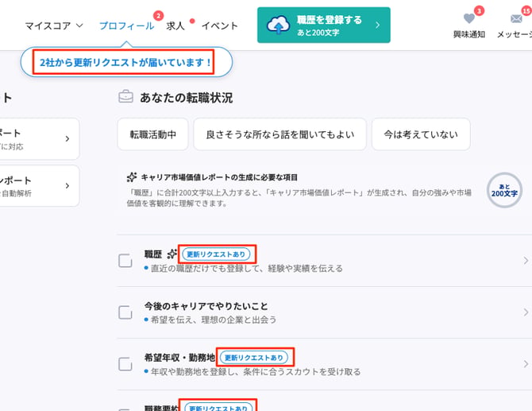The image size is (532, 411).
Task: Click the sparkle icon next to 職歴
Action: [x=172, y=254]
